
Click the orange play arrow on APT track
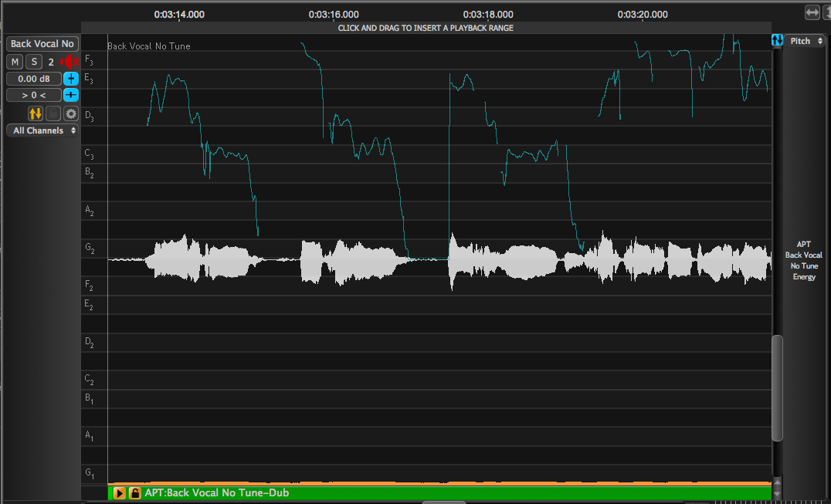click(x=120, y=492)
